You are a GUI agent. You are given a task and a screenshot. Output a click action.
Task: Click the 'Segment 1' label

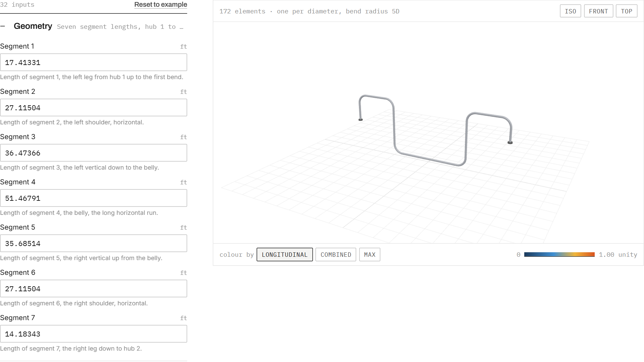click(17, 46)
